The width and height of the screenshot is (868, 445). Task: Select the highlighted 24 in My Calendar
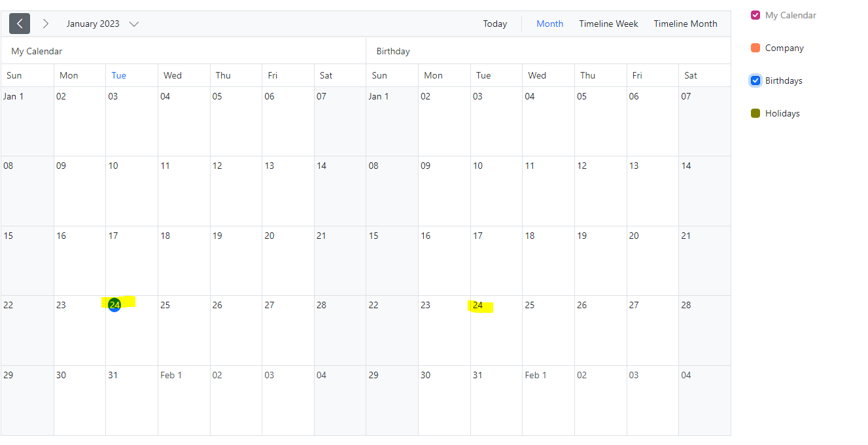pyautogui.click(x=115, y=305)
